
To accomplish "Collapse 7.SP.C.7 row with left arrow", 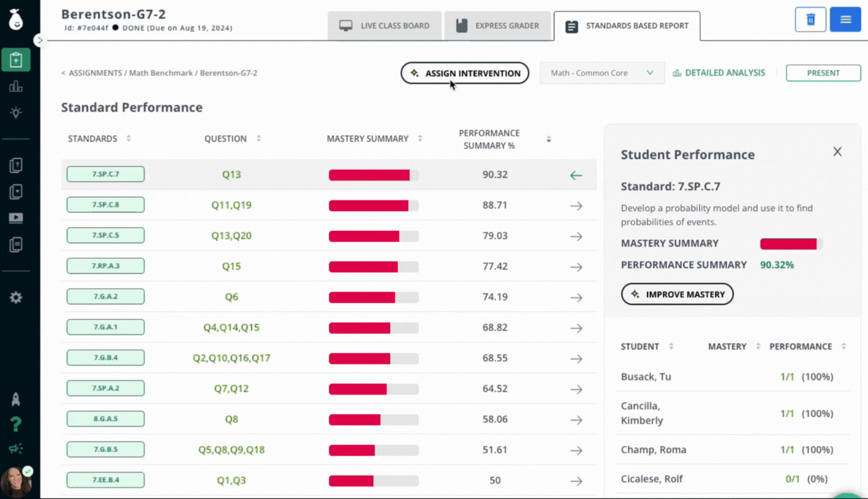I will pos(576,175).
